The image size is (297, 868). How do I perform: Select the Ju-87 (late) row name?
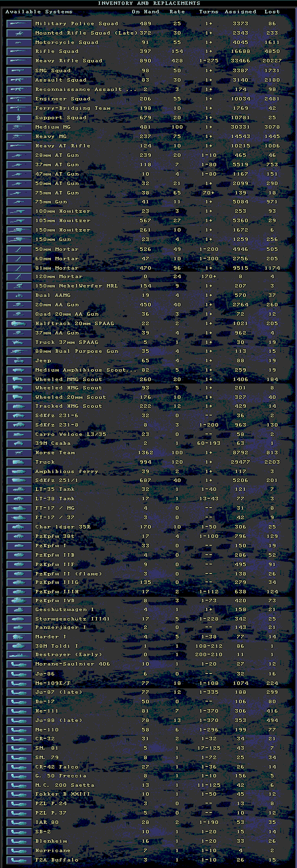[x=59, y=692]
